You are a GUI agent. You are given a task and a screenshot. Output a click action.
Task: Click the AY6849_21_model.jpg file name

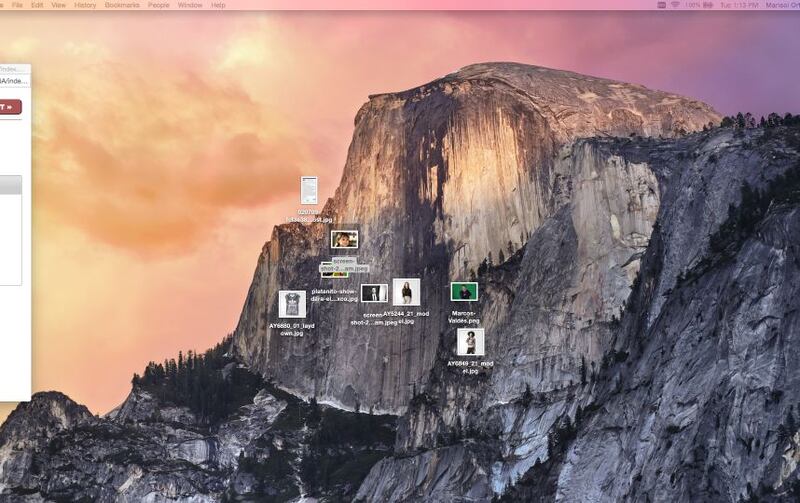(470, 367)
